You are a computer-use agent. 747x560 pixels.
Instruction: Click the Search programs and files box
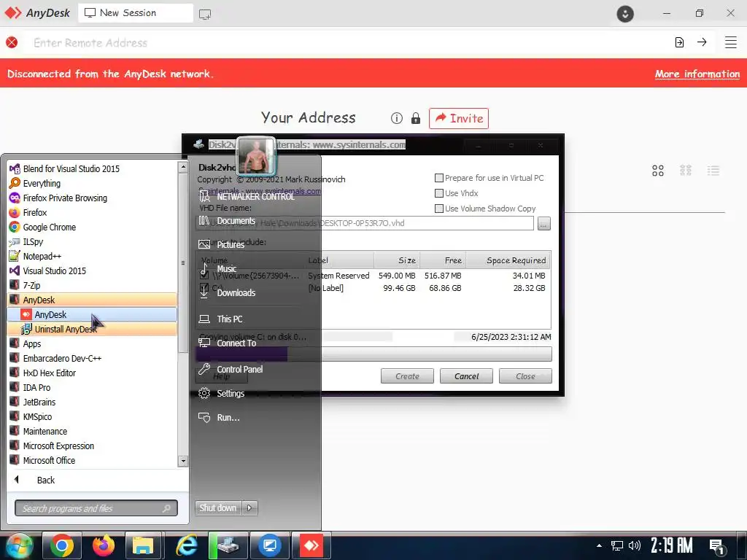(96, 508)
